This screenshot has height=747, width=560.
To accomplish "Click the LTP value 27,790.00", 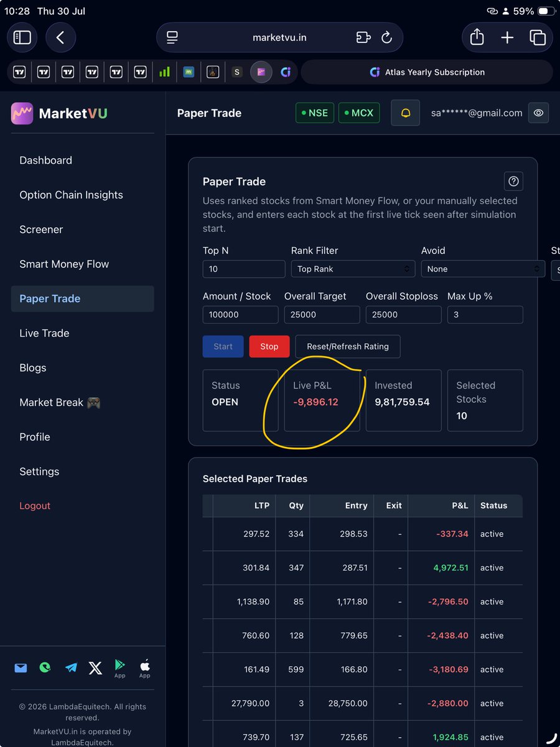I will point(250,703).
